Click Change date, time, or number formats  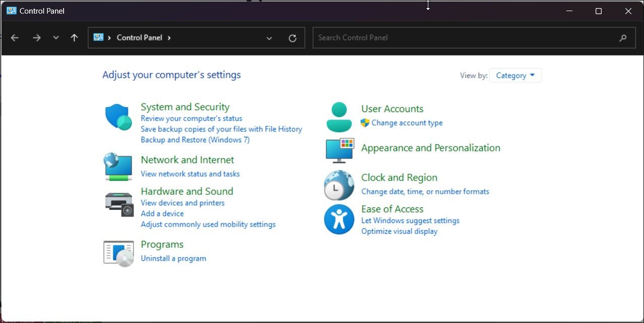click(425, 191)
